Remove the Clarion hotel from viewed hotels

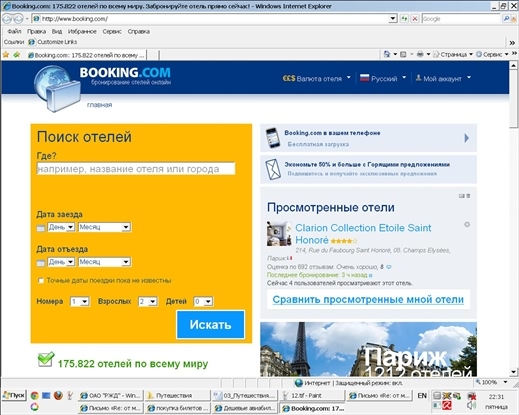[467, 224]
